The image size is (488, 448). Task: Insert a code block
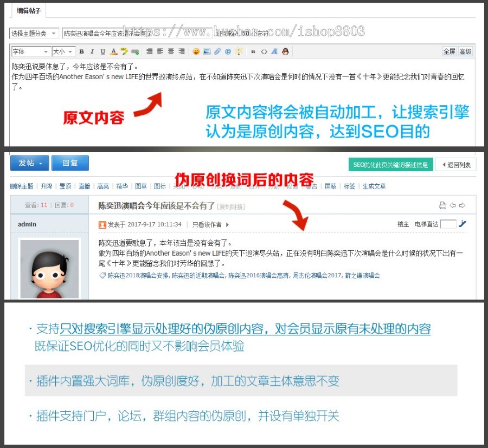[x=264, y=51]
